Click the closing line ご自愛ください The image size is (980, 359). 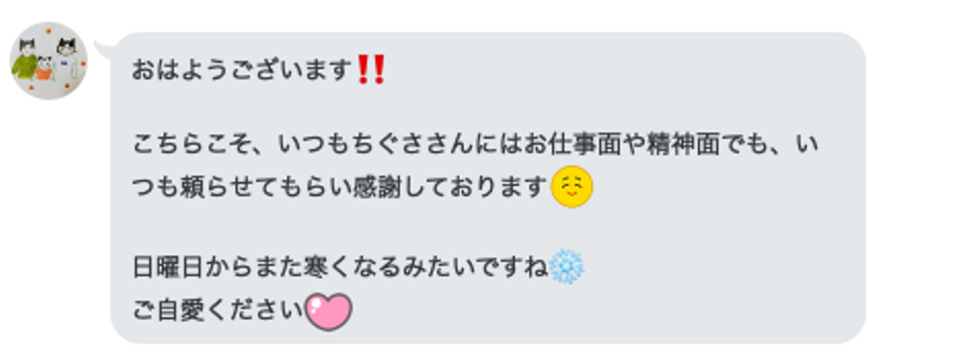click(x=218, y=311)
